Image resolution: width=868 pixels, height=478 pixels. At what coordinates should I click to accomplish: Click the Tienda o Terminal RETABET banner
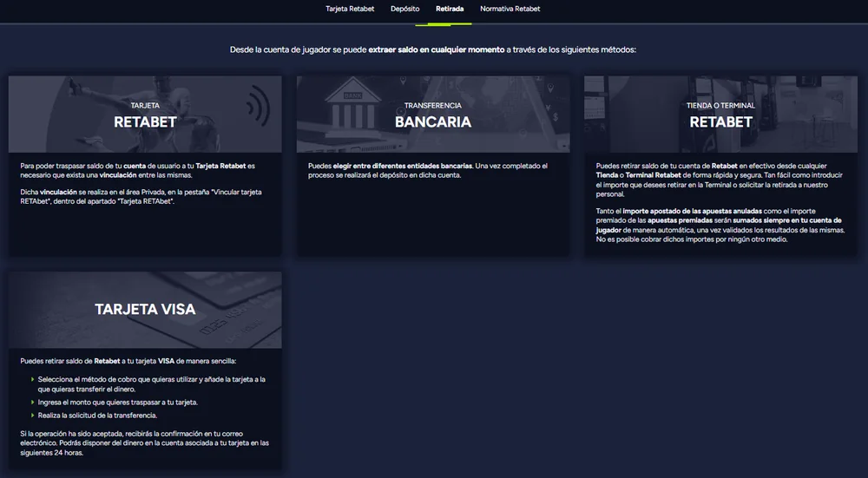click(720, 115)
